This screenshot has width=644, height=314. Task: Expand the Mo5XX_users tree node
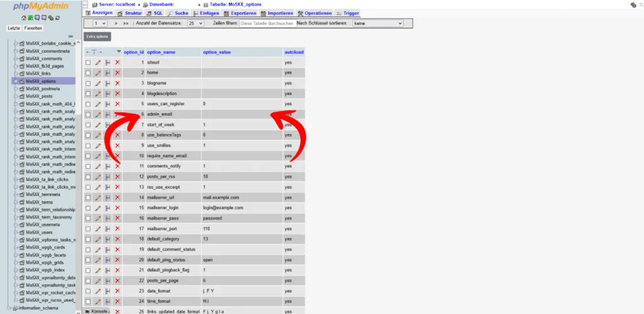point(16,232)
